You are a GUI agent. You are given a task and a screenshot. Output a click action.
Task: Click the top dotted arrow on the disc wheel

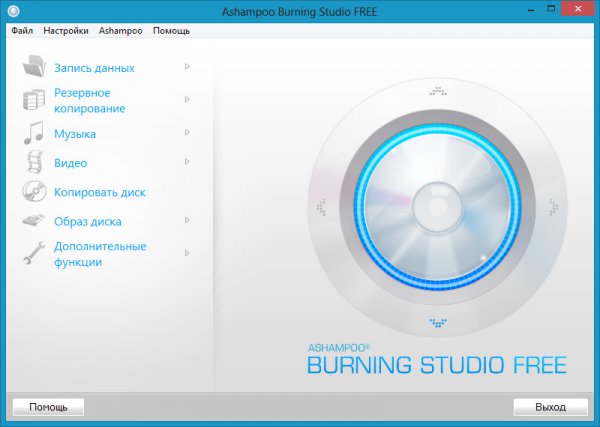tap(438, 91)
